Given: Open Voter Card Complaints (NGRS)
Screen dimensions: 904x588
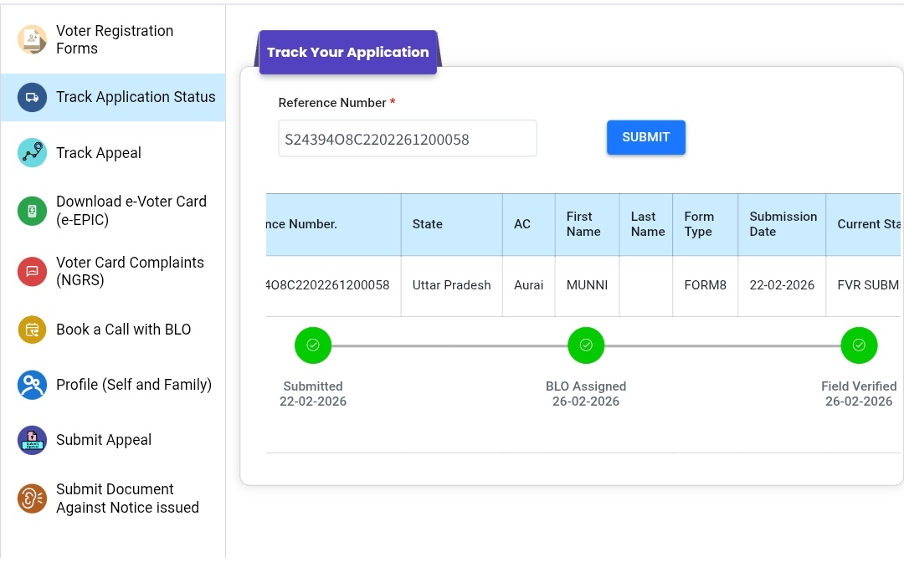Looking at the screenshot, I should click(113, 271).
